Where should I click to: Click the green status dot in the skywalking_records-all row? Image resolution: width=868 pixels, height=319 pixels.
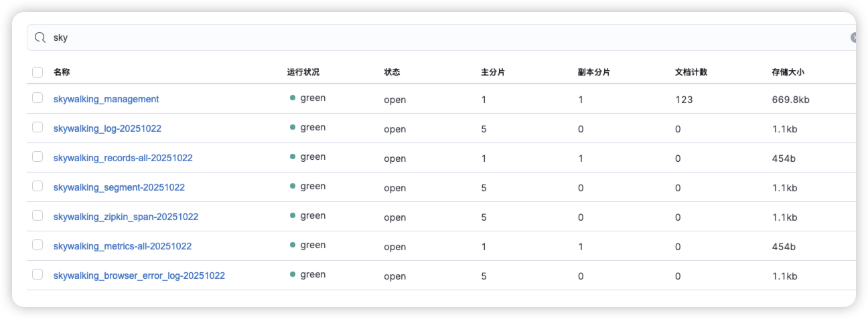(x=293, y=156)
